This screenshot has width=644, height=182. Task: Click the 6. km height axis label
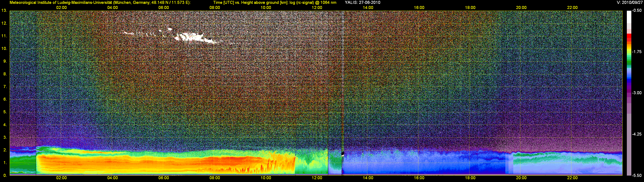pos(5,99)
